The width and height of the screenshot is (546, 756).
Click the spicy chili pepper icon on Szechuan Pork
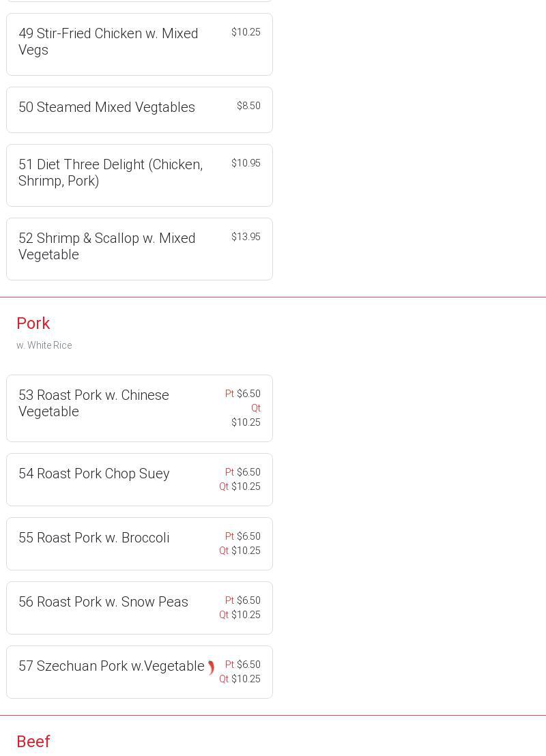[x=212, y=667]
